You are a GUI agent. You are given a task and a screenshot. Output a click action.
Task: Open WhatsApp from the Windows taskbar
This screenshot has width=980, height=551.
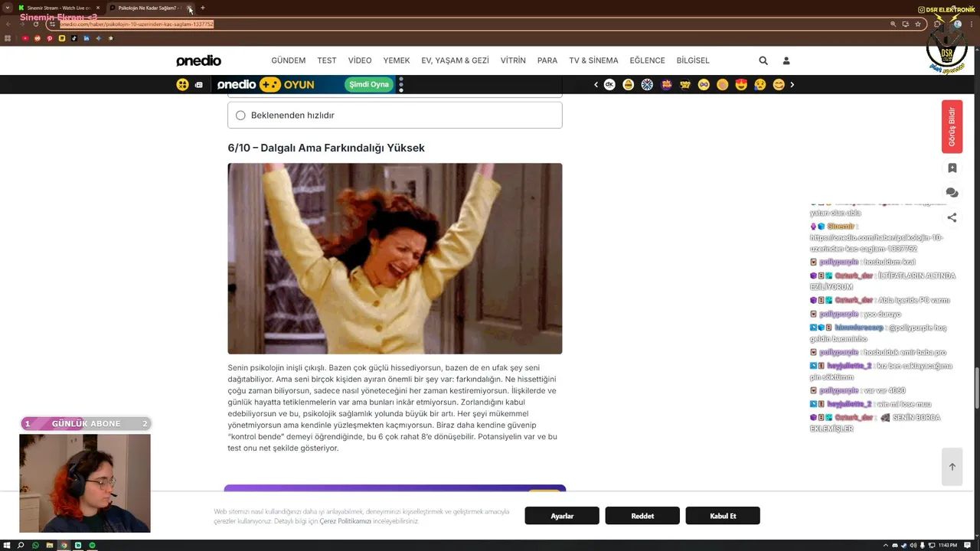[35, 545]
